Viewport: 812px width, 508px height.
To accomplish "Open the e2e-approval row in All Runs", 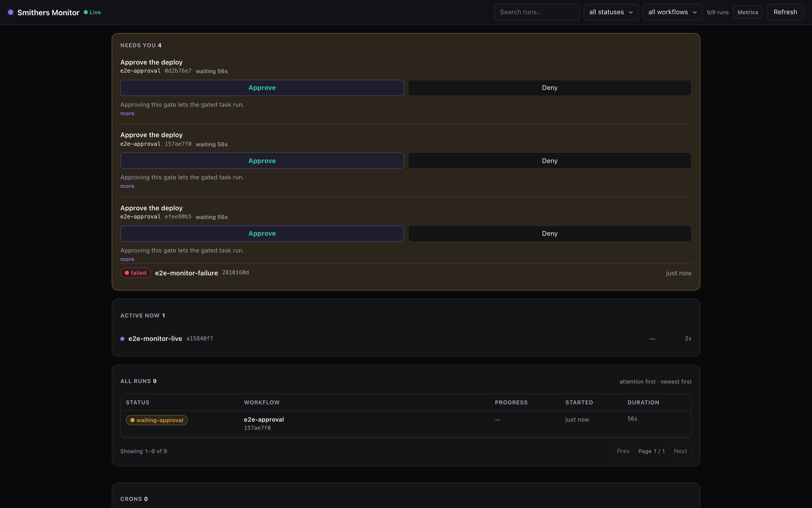I will (406, 424).
